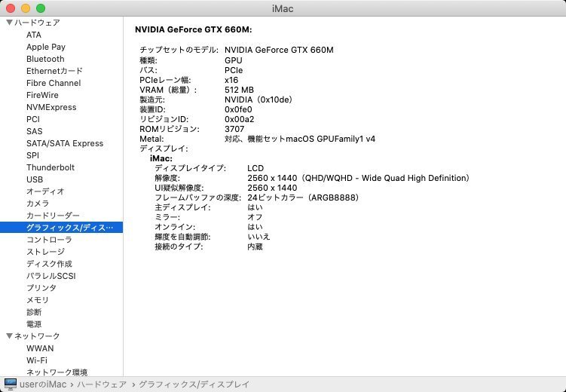Open the ディスク作成 entry
The image size is (566, 392).
pos(49,264)
